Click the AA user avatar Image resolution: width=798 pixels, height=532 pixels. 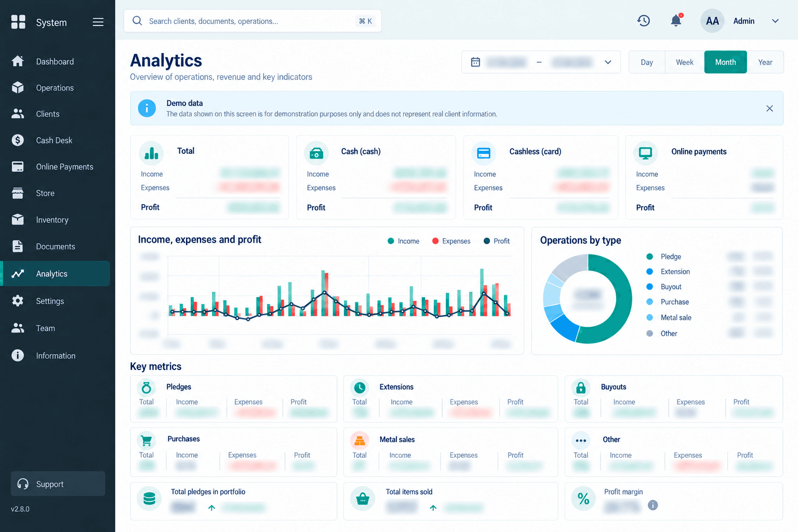tap(712, 21)
